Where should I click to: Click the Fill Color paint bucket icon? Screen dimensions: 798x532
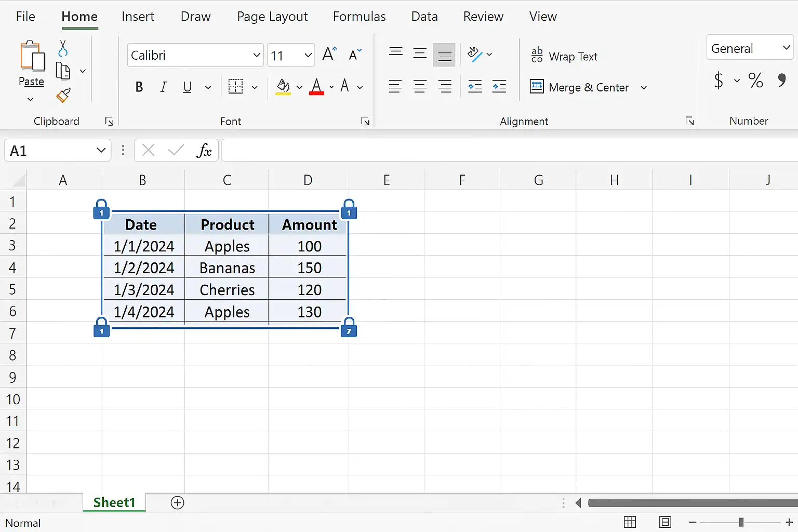pyautogui.click(x=283, y=87)
